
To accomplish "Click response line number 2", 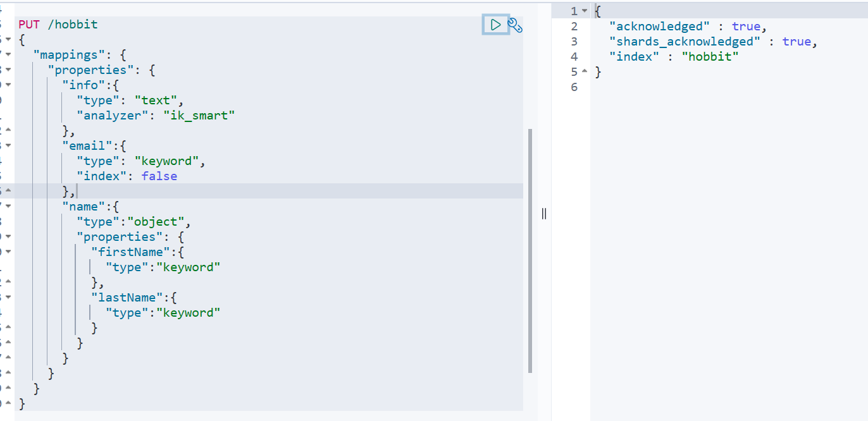I will (574, 27).
